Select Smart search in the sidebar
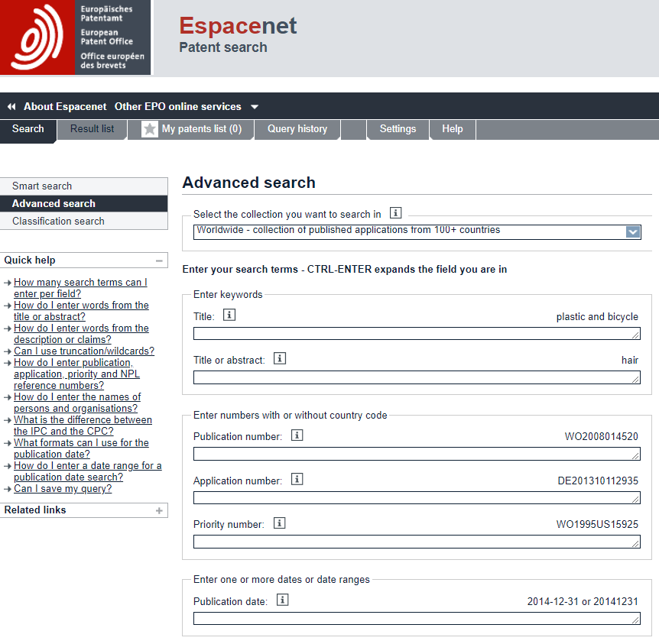Image resolution: width=659 pixels, height=644 pixels. 83,186
